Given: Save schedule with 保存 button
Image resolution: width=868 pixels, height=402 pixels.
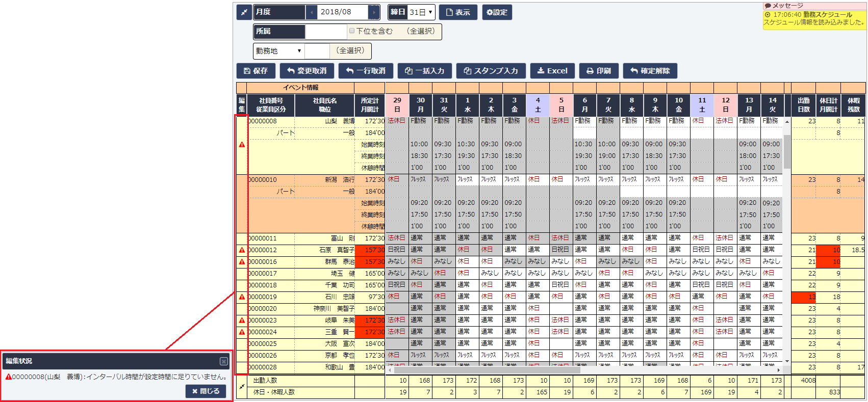Looking at the screenshot, I should pyautogui.click(x=256, y=71).
